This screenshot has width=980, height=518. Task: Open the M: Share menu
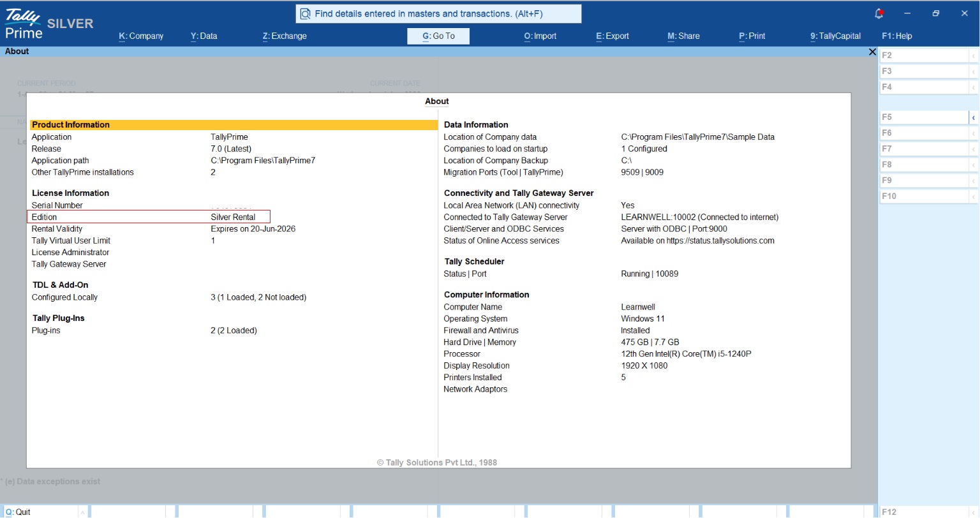click(683, 36)
